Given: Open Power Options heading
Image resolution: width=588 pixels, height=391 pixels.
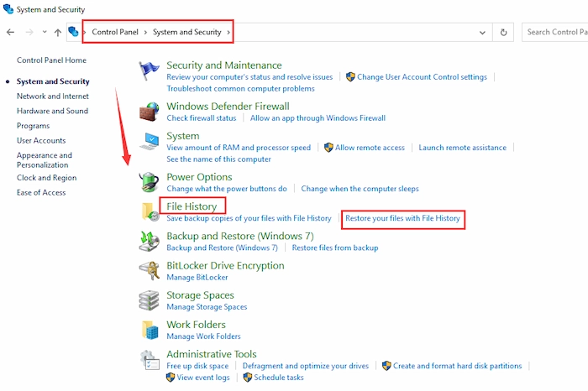Looking at the screenshot, I should point(200,177).
